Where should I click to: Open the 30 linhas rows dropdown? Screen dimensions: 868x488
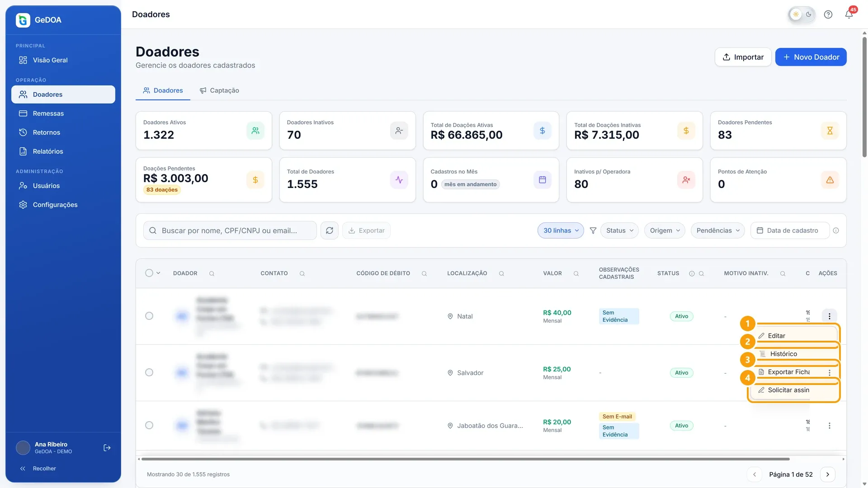click(x=561, y=230)
